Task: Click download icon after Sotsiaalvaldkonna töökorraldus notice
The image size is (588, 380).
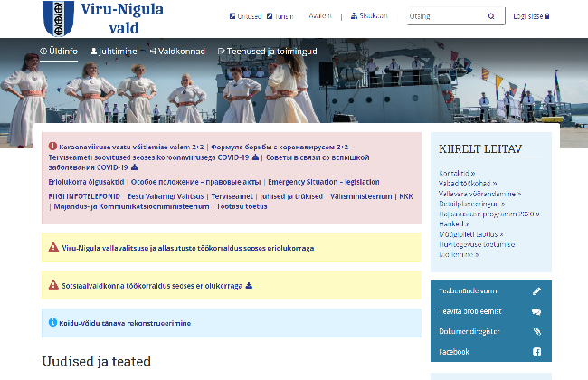Action: [249, 285]
